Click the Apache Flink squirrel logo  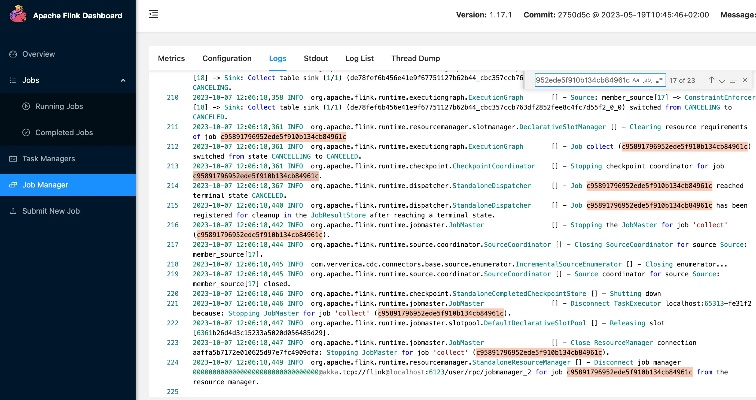click(x=16, y=15)
